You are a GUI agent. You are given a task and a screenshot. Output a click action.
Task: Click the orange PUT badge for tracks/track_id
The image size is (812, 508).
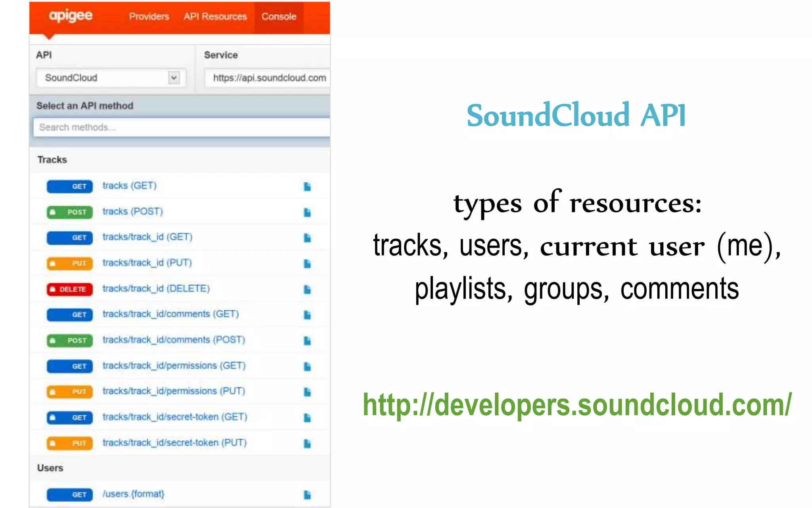point(70,264)
